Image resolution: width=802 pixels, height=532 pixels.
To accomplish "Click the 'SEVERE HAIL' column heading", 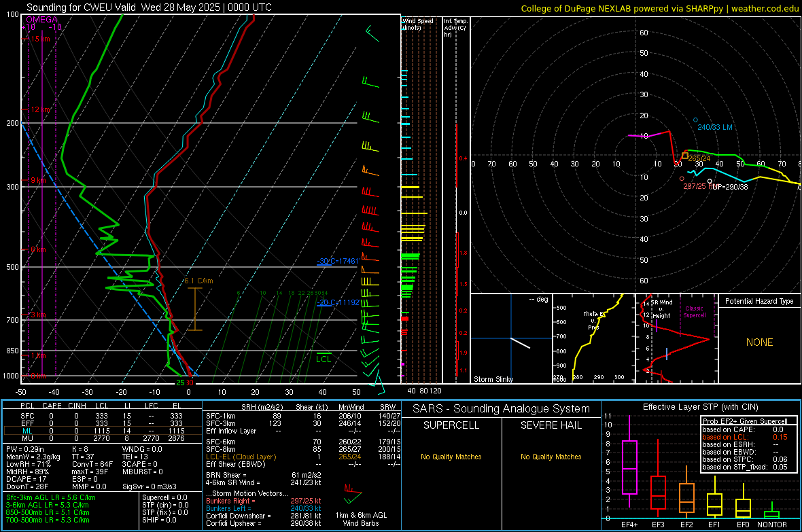I will [x=551, y=425].
